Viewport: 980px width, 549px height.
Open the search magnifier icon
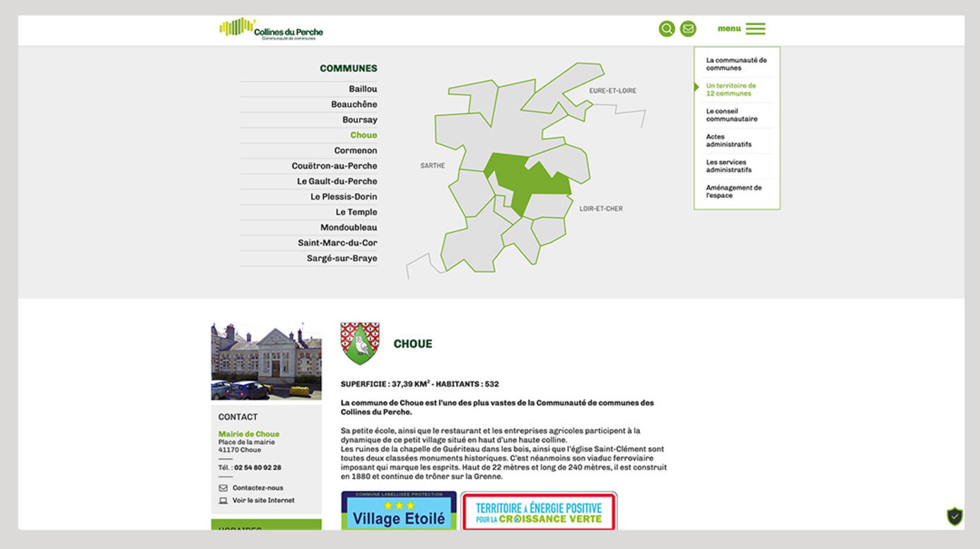pyautogui.click(x=667, y=29)
